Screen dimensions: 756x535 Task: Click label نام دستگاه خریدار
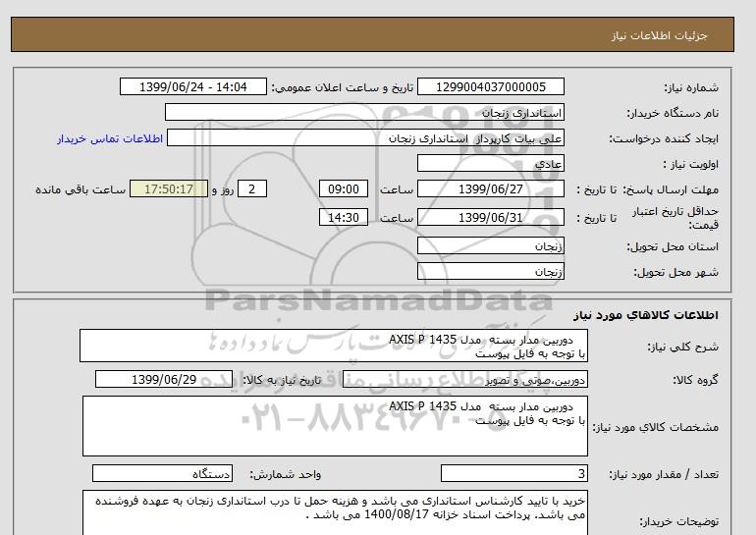coord(673,113)
